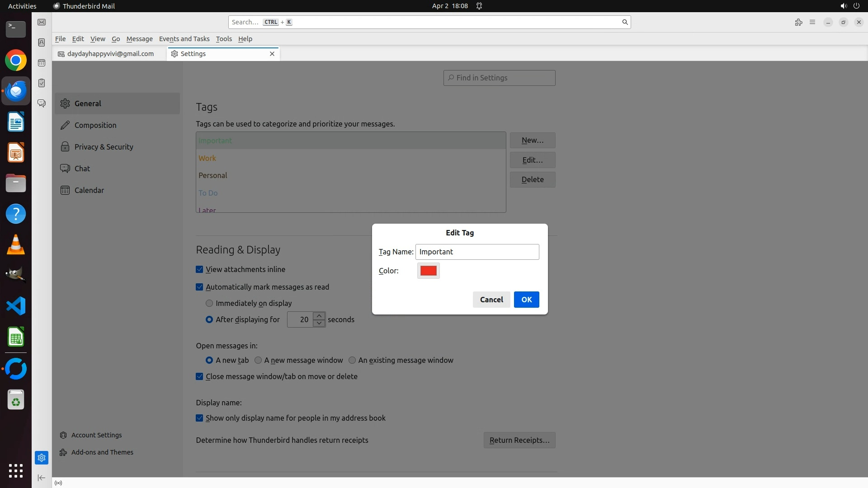Decrease seconds value with down stepper arrow
This screenshot has width=868, height=488.
coord(319,323)
